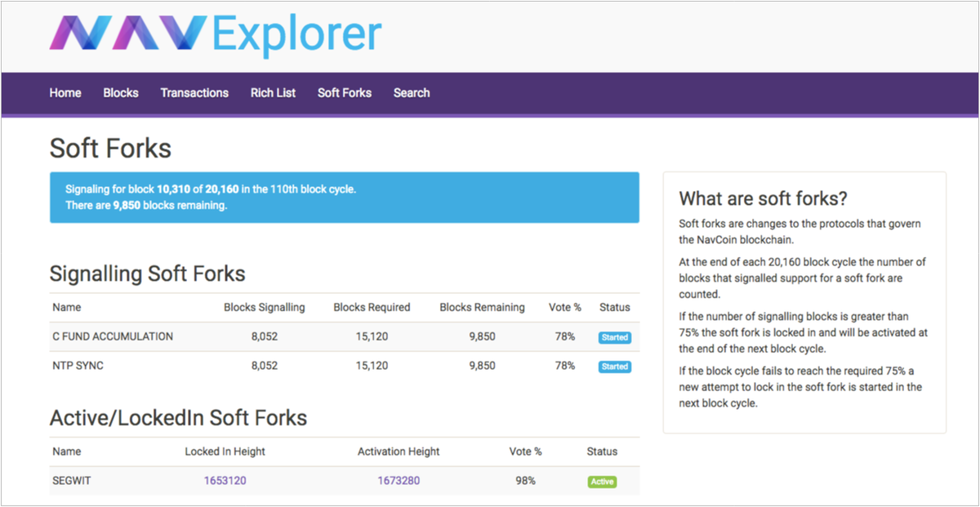Open the Search page
Image resolution: width=980 pixels, height=507 pixels.
click(x=412, y=93)
